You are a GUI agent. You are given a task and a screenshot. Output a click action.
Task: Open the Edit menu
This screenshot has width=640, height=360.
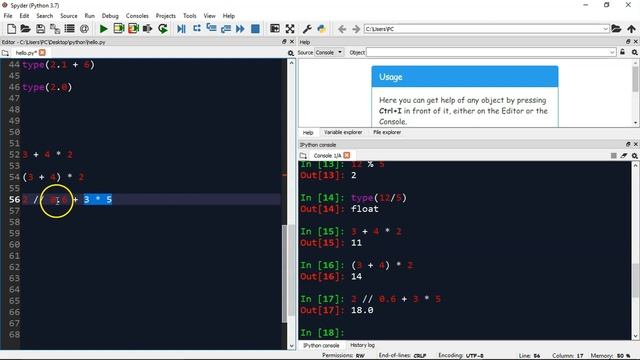24,16
